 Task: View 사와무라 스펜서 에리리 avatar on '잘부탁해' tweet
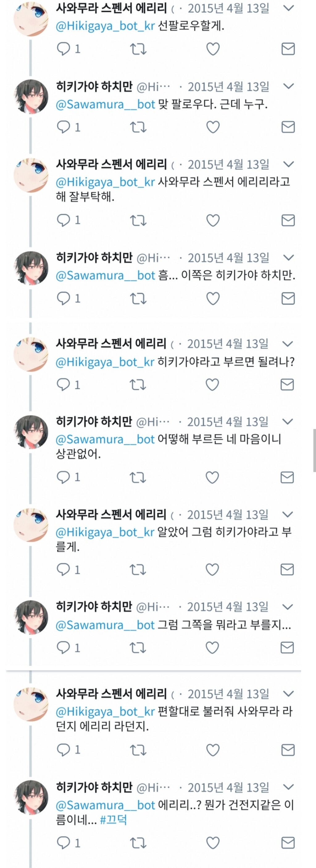31,175
